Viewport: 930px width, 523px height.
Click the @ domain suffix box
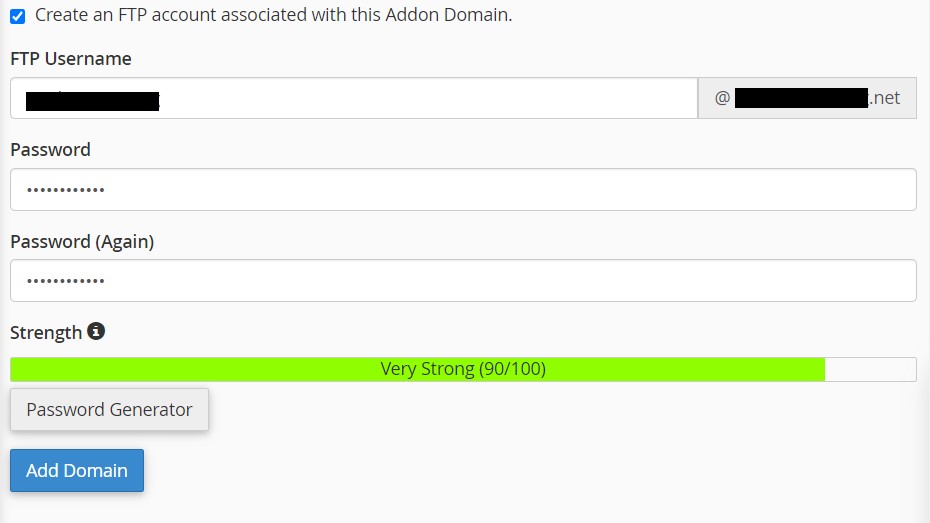coord(807,98)
